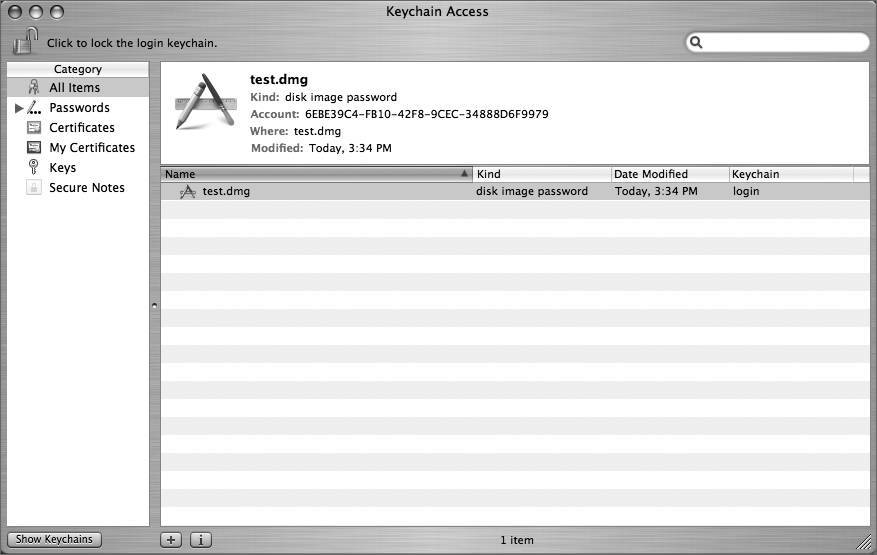Click the 'login' keychain cell

click(x=746, y=191)
